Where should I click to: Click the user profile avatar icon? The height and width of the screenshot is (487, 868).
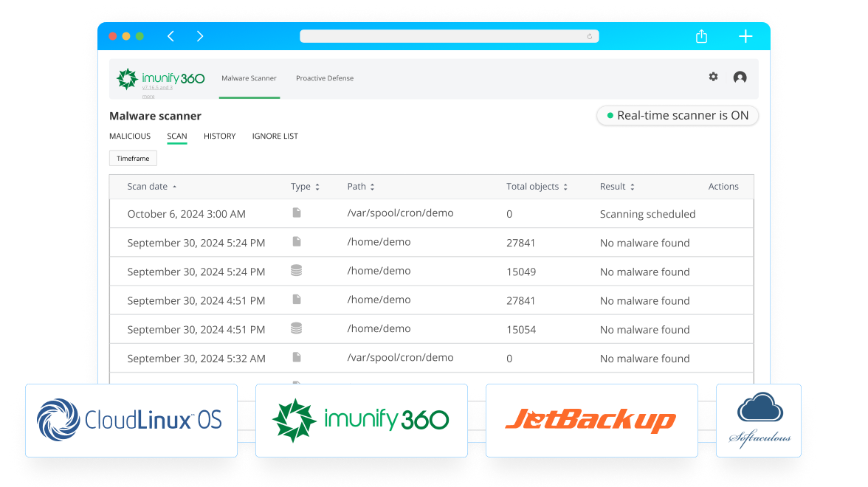click(740, 77)
